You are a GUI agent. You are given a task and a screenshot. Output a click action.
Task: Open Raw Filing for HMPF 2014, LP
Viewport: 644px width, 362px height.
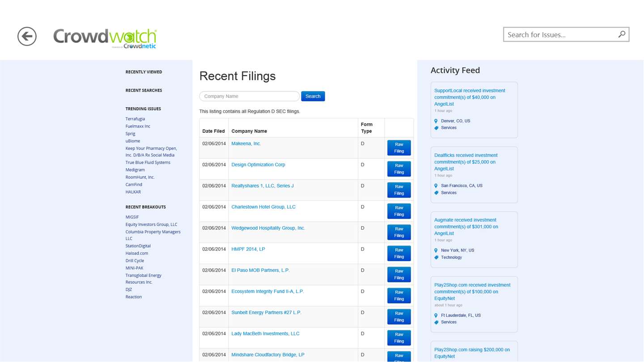(x=399, y=253)
